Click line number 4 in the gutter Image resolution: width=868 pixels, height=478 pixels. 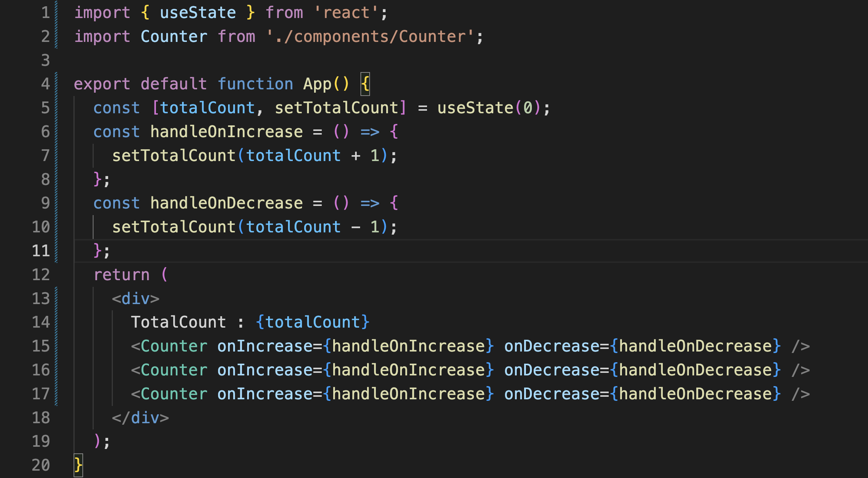tap(45, 84)
